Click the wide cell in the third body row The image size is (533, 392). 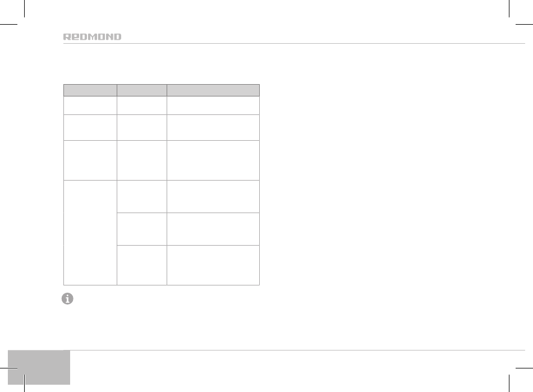pos(213,160)
